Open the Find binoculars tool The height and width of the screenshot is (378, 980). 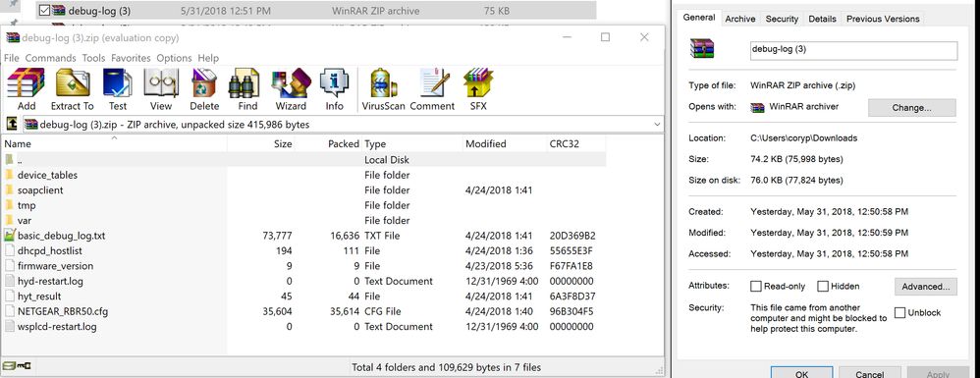tap(247, 89)
